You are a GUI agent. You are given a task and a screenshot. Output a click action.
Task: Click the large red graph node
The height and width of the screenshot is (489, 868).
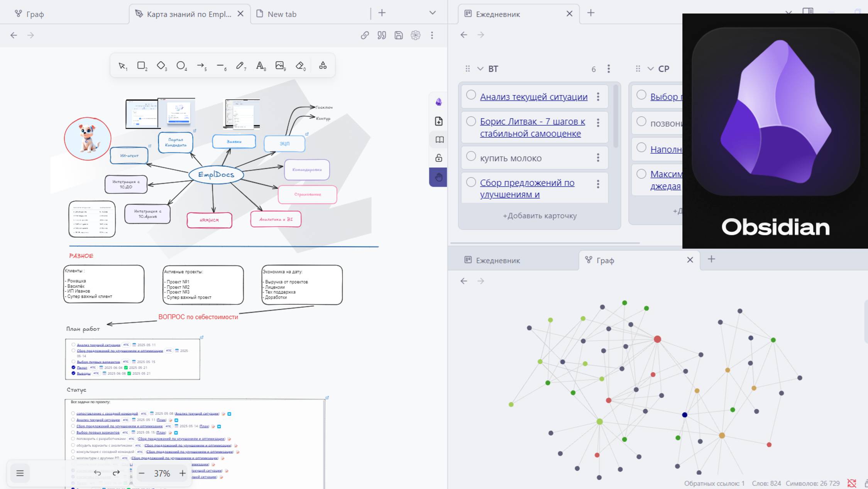tap(657, 339)
